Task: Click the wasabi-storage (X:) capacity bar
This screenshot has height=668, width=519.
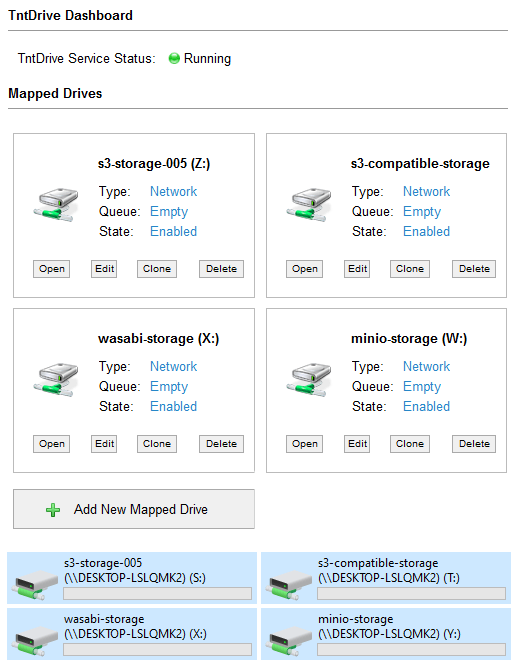Action: [157, 650]
